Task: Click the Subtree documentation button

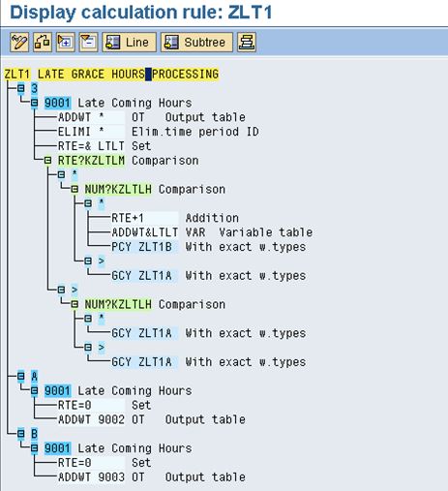Action: click(196, 42)
